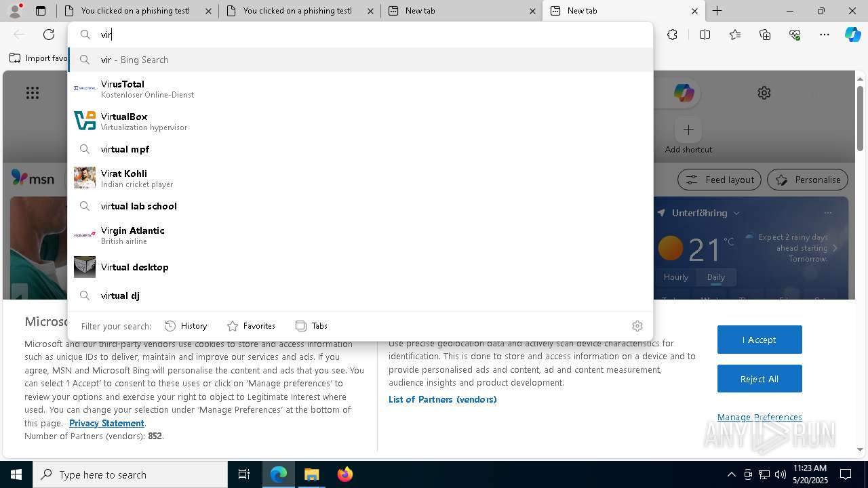Open the browser profile icon
The image size is (868, 488).
15,11
